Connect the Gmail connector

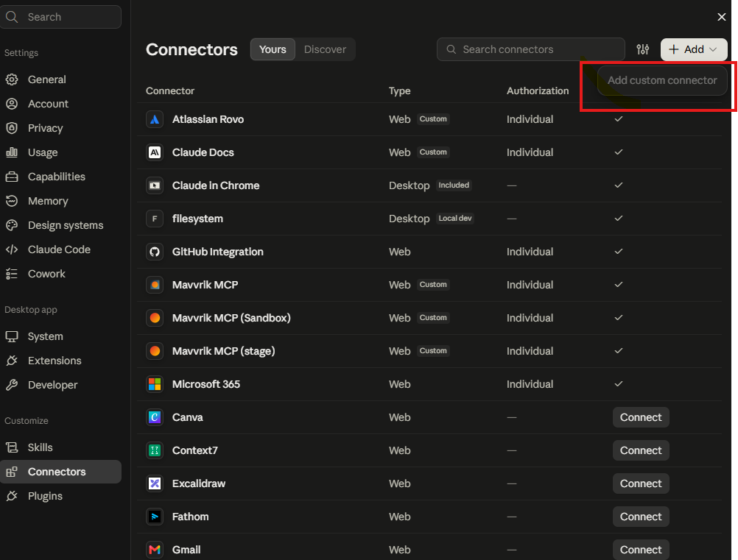641,550
